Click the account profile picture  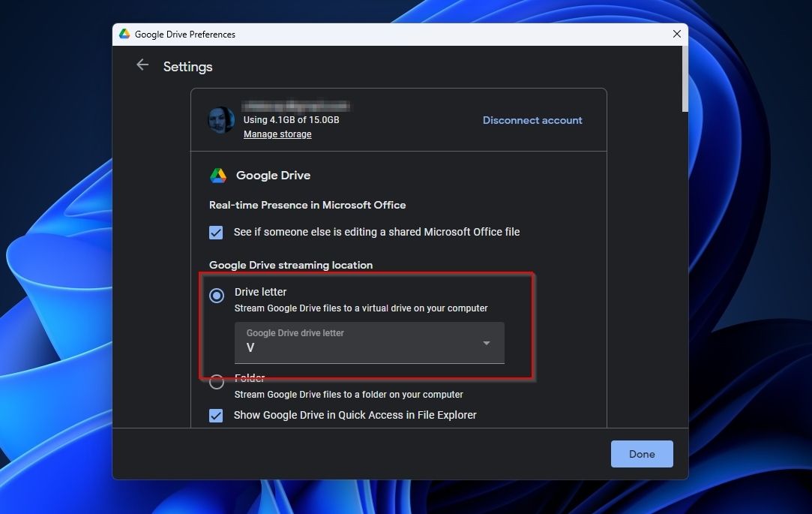(x=220, y=119)
